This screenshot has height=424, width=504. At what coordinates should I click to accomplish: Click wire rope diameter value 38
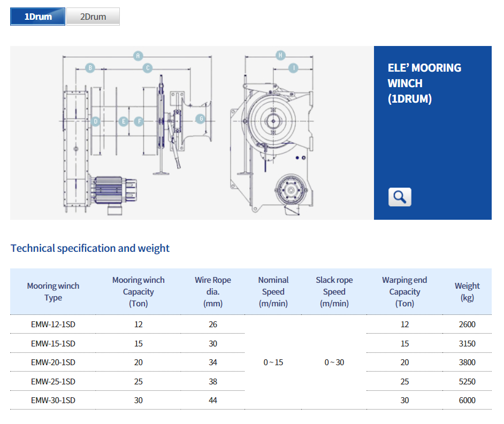(213, 382)
